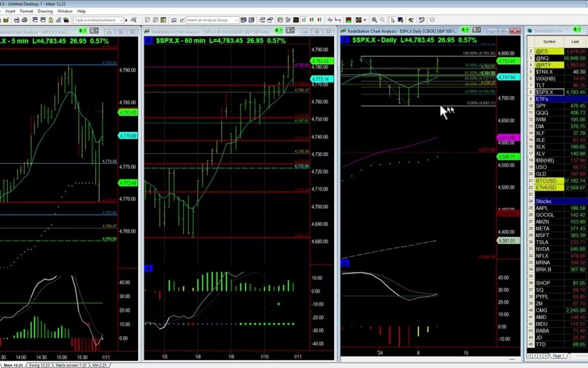Click the multicolored icon right of padlock
The image size is (588, 368).
point(66,20)
